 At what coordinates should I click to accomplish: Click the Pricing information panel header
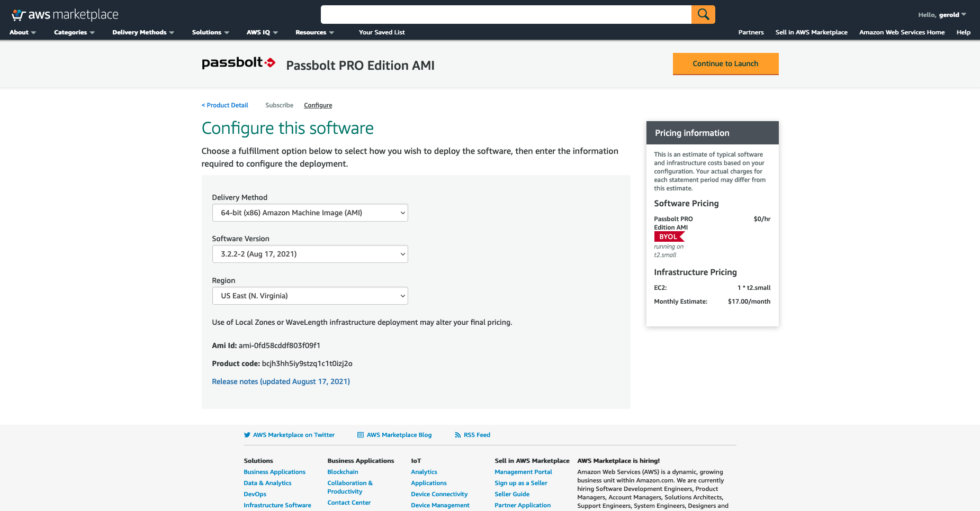(x=713, y=133)
